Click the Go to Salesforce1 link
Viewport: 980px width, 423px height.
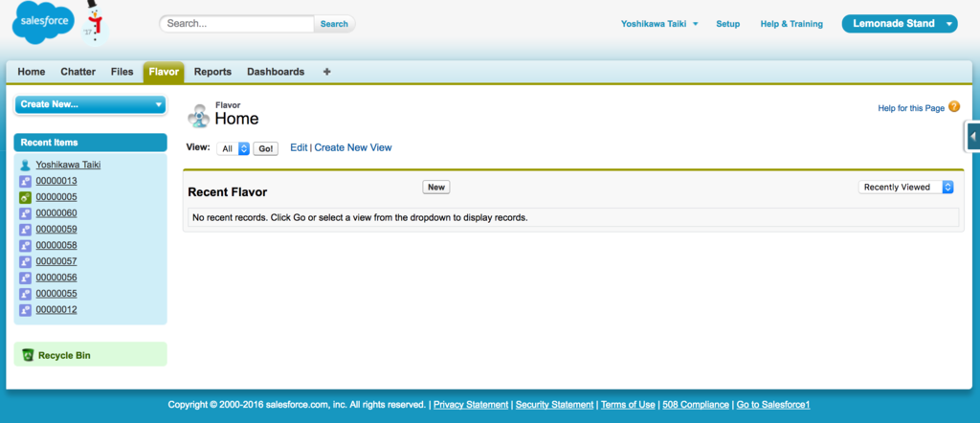point(773,405)
